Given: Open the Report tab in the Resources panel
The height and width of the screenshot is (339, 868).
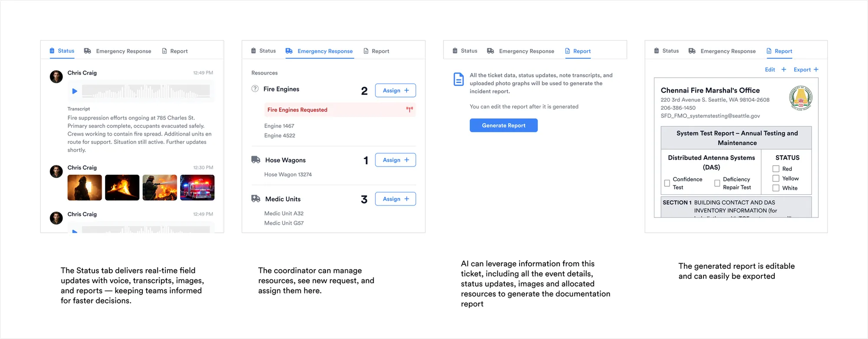Looking at the screenshot, I should [x=376, y=51].
